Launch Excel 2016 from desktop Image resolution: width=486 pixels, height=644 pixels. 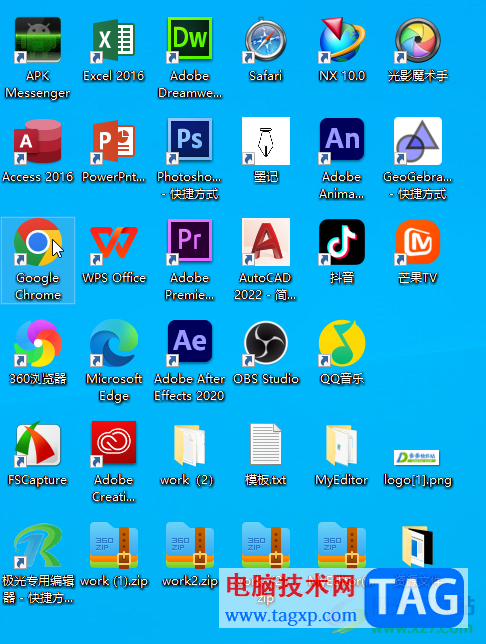[x=113, y=40]
